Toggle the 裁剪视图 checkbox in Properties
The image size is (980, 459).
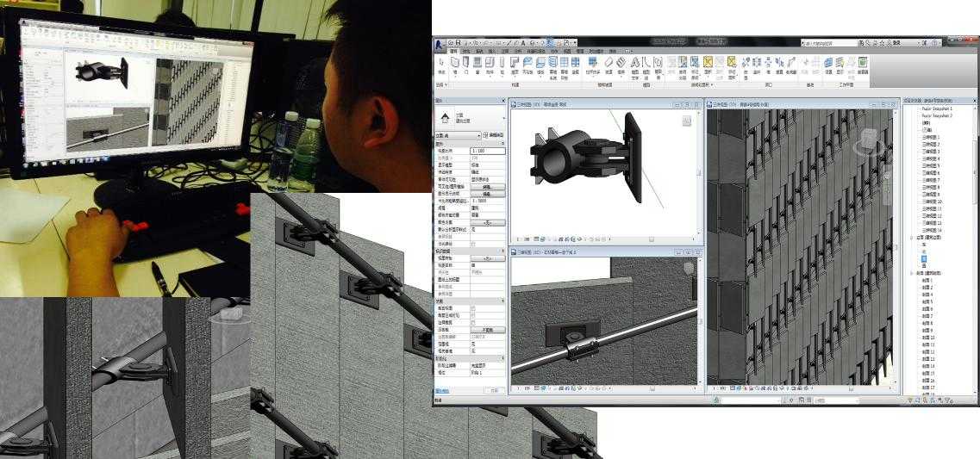coord(472,308)
